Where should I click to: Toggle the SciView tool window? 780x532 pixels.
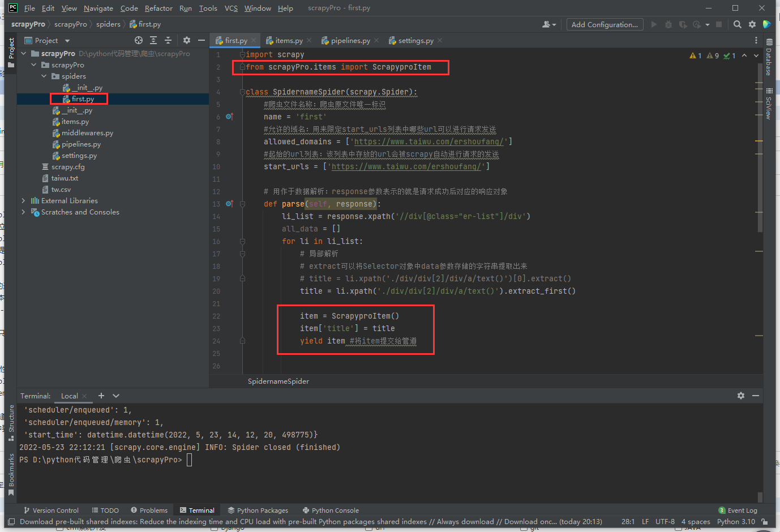(x=769, y=104)
